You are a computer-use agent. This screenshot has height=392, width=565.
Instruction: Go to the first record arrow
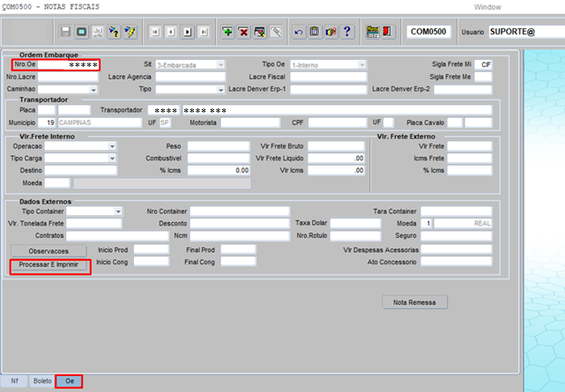click(x=155, y=32)
